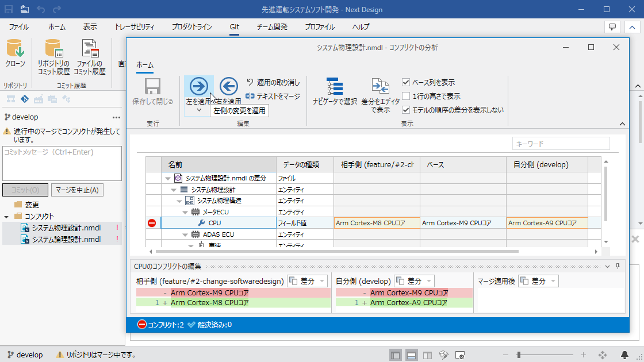644x362 pixels.
Task: Open the チーム開発 tab
Action: click(272, 27)
